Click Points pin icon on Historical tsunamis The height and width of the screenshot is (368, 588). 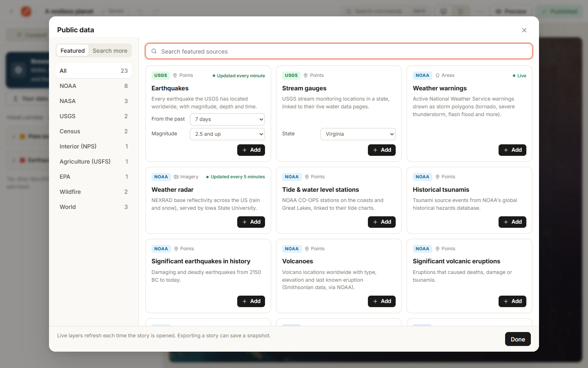(437, 177)
